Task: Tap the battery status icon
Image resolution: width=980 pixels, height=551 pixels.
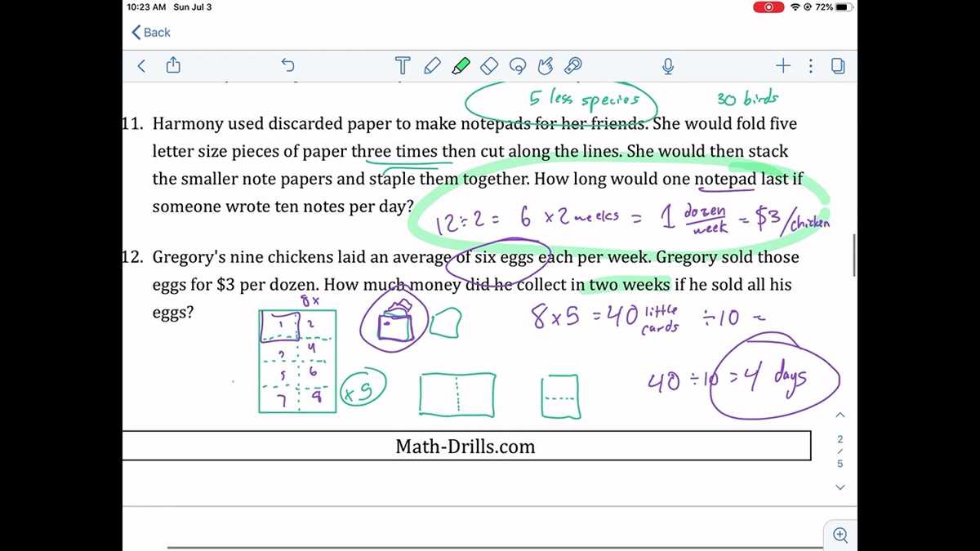Action: 844,7
